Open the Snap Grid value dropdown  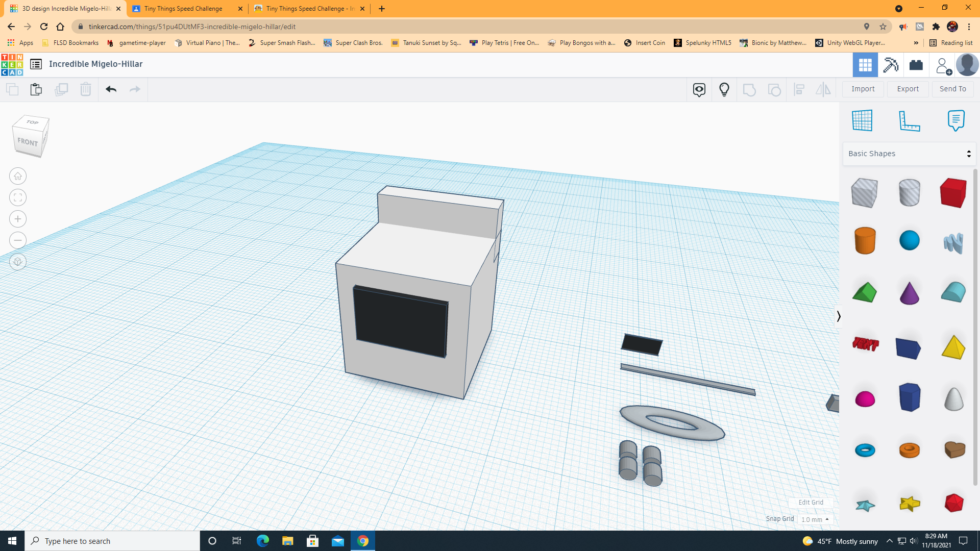815,519
